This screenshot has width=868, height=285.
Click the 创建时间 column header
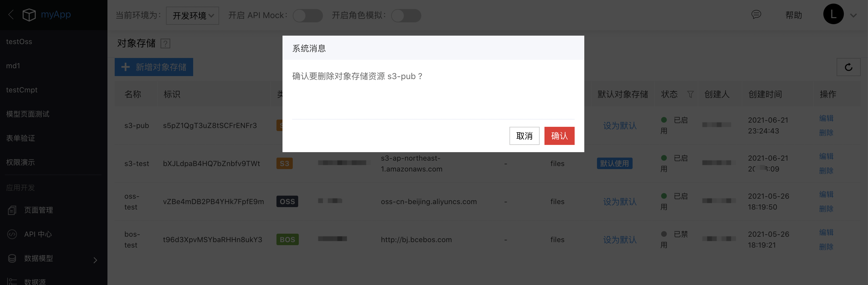(x=765, y=94)
